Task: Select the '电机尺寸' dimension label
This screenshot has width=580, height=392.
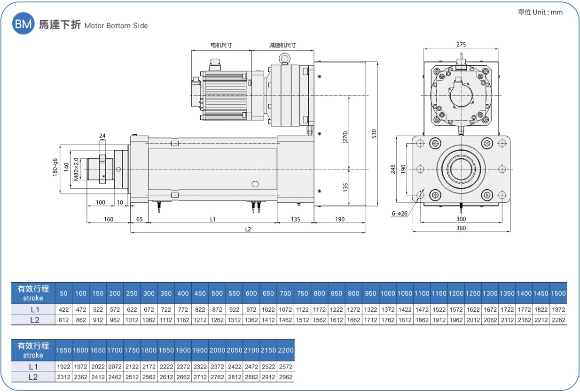Action: [x=221, y=46]
